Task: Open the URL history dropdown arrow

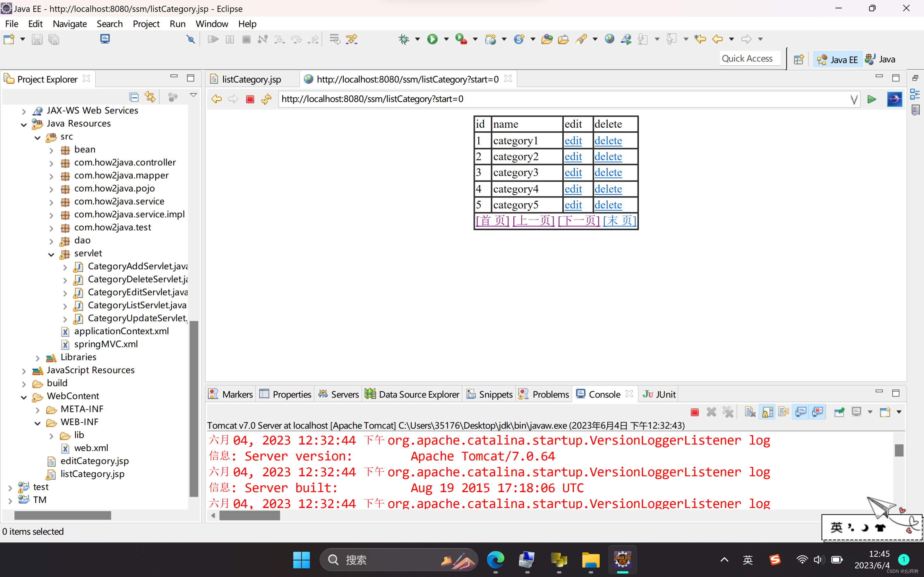Action: 854,99
